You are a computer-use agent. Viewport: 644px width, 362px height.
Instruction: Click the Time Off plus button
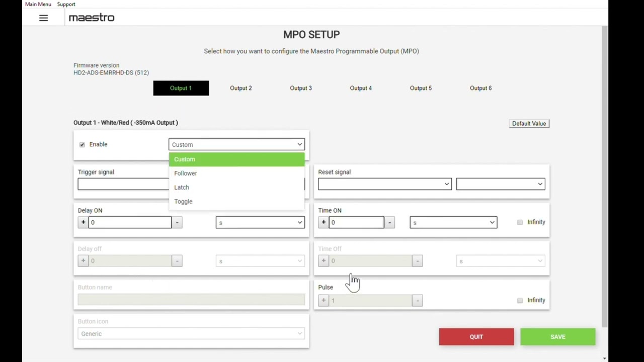[x=324, y=260]
